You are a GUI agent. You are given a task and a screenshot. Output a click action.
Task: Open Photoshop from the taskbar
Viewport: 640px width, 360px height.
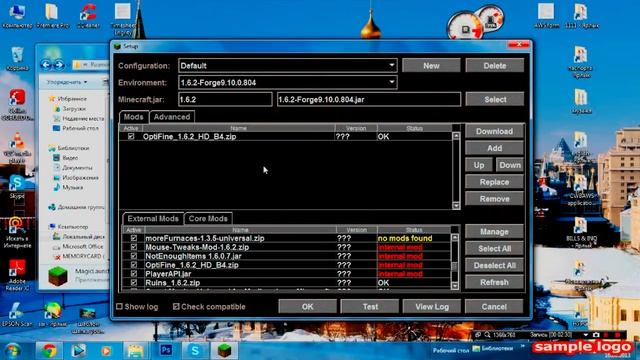tap(166, 350)
